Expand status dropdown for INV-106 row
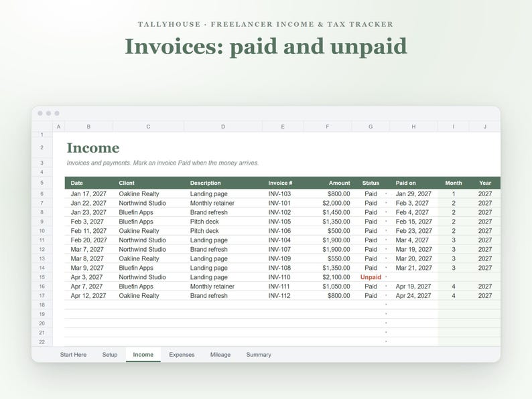532x399 pixels. coord(386,230)
